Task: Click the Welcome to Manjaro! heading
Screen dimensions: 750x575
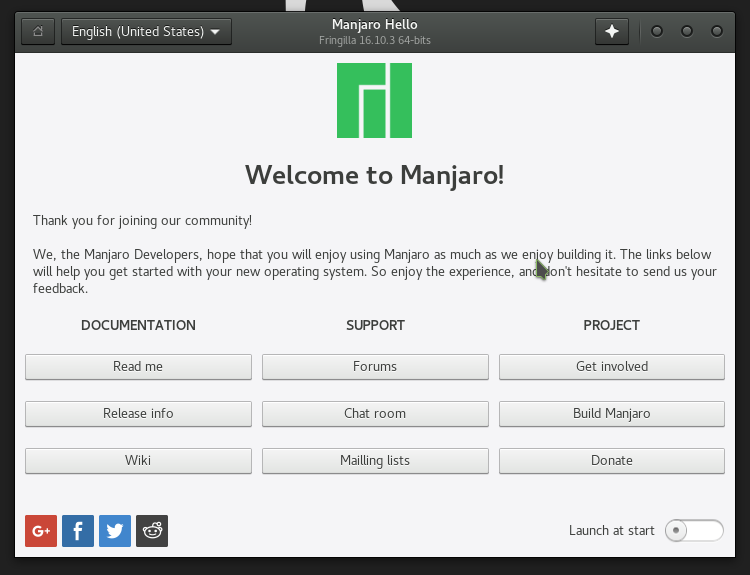Action: 375,175
